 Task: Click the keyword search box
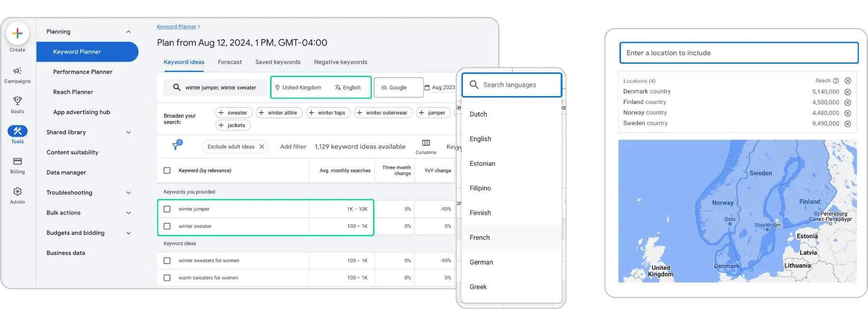tap(215, 87)
